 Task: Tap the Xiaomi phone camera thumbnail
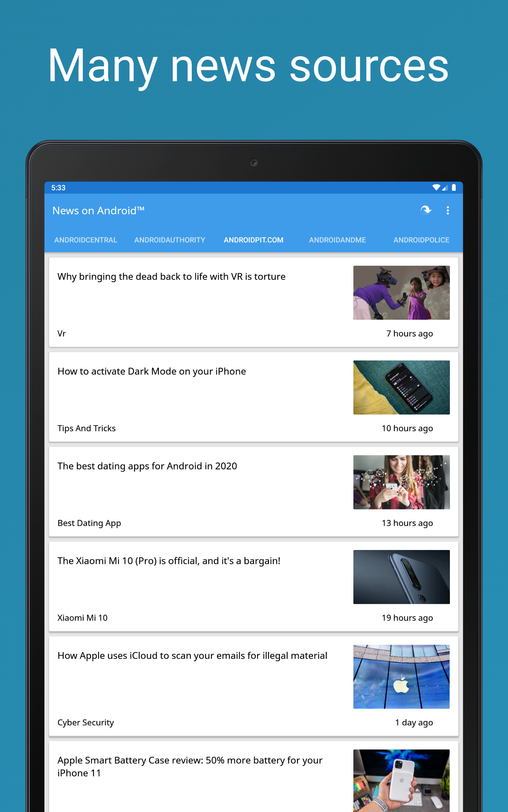pyautogui.click(x=401, y=577)
